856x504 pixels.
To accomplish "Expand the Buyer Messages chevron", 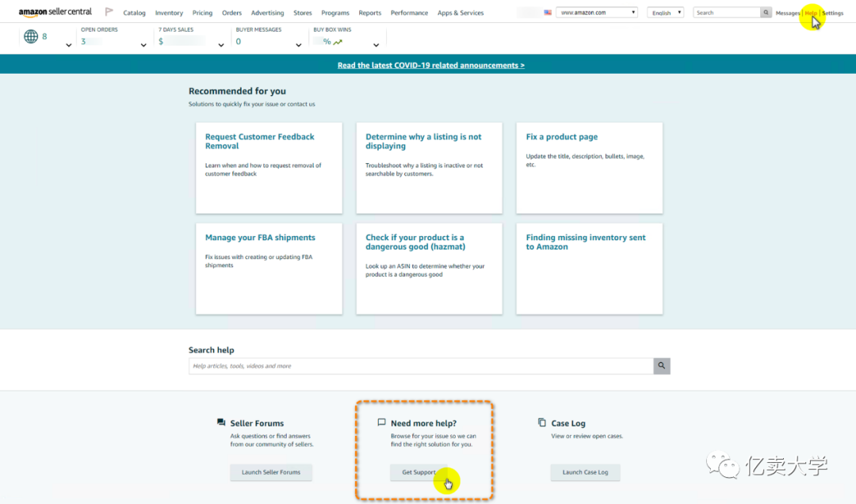I will coord(299,45).
